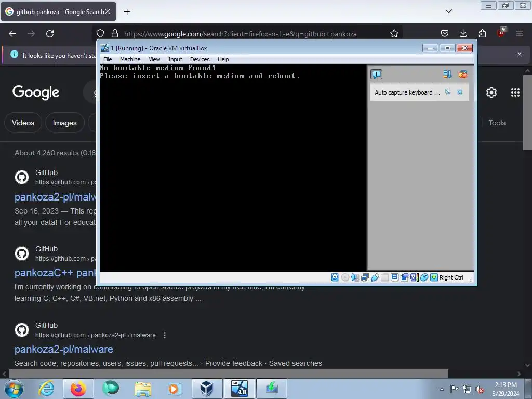
Task: Click the uBlock Origin extension icon
Action: click(501, 33)
